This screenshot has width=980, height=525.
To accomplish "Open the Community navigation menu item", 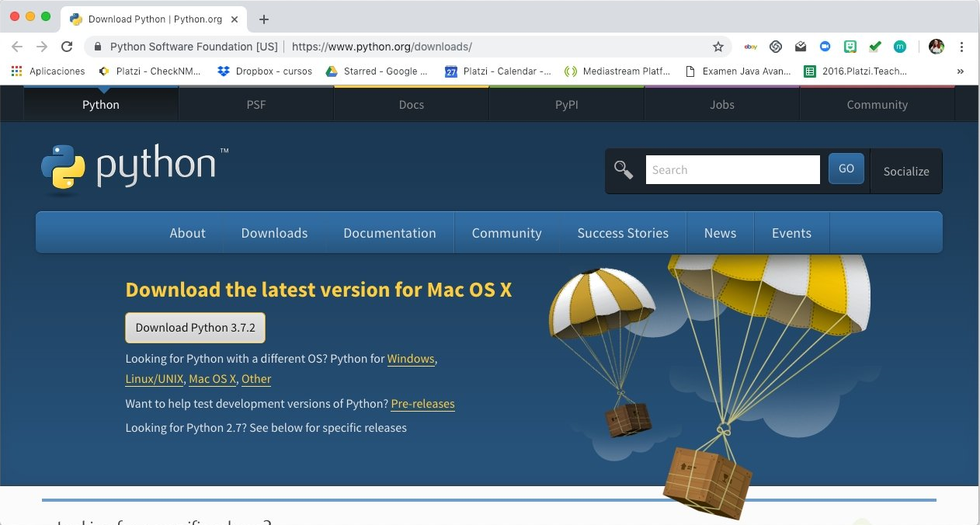I will click(x=507, y=233).
